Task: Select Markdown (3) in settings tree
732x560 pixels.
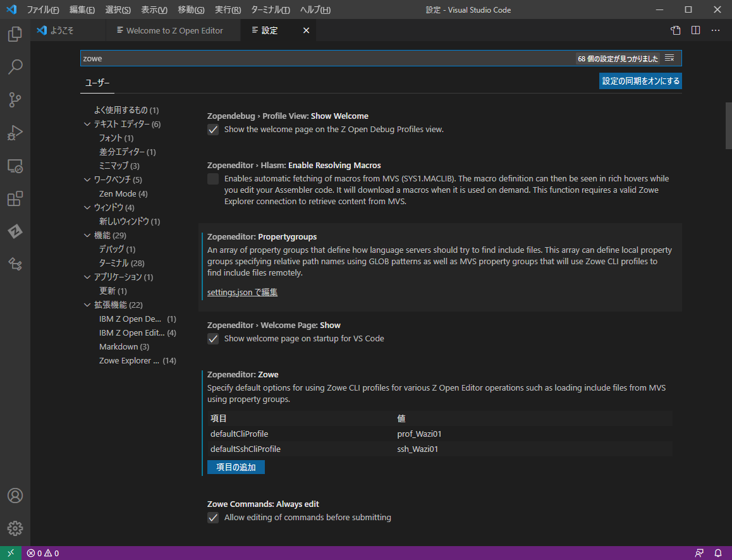Action: tap(124, 347)
